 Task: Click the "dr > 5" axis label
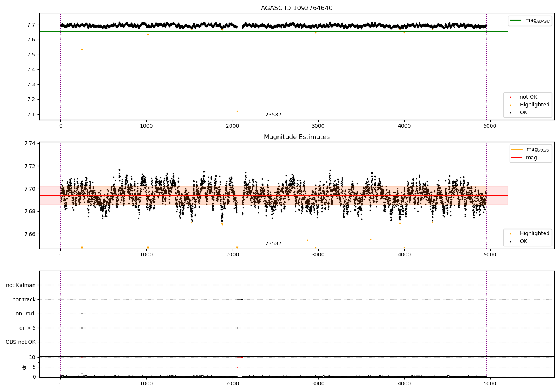click(x=28, y=328)
